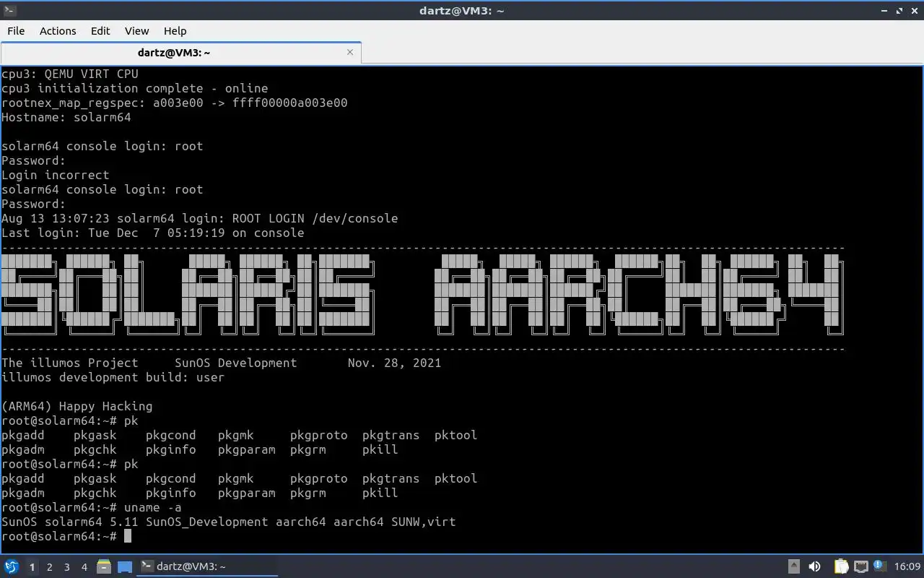Click 'The illumos Project' text
Image resolution: width=924 pixels, height=578 pixels.
[x=70, y=363]
